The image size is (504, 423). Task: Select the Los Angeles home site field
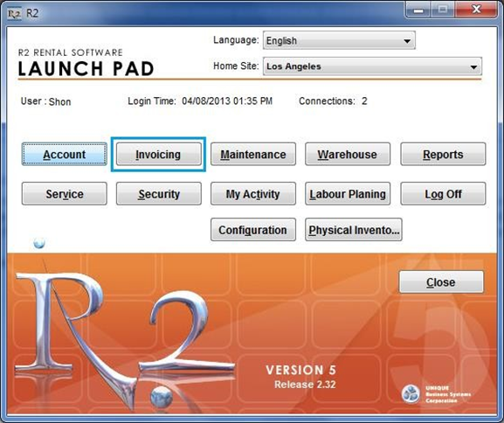[372, 66]
